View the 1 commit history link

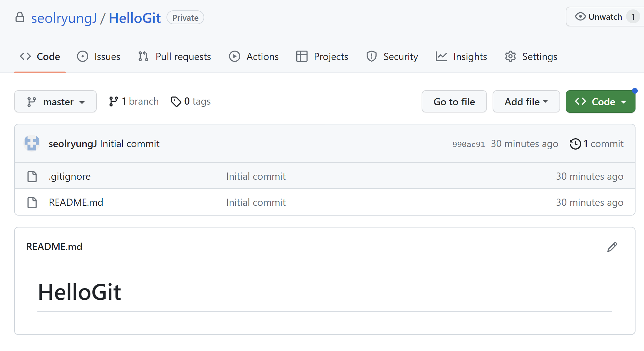click(x=597, y=144)
